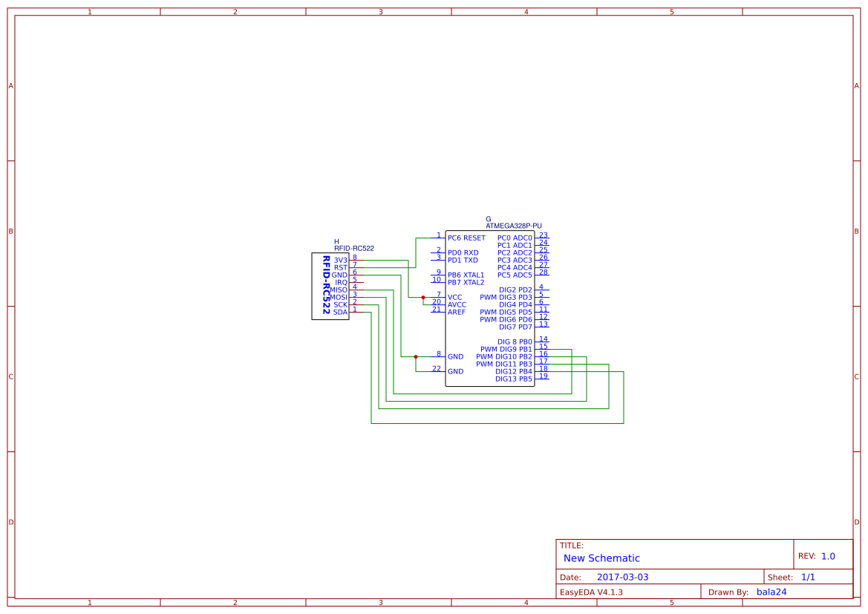Click the Drawn By name bala24
The width and height of the screenshot is (868, 614).
tap(771, 591)
